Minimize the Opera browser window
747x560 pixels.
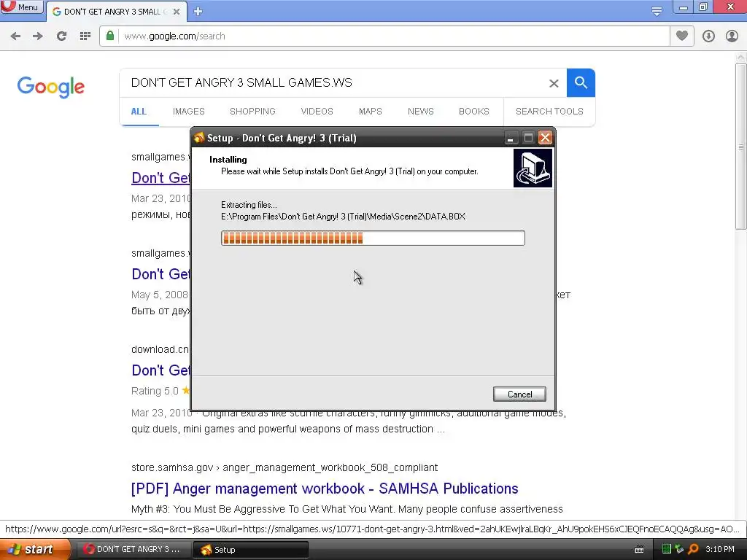[683, 7]
